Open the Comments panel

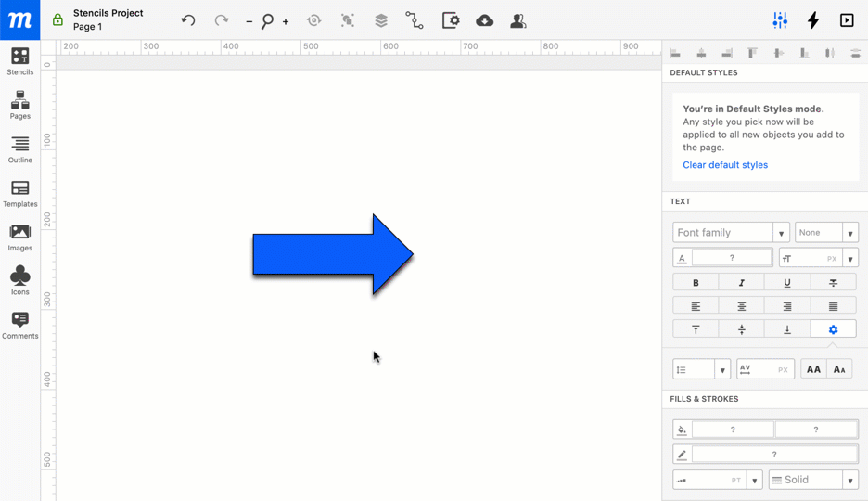tap(19, 325)
